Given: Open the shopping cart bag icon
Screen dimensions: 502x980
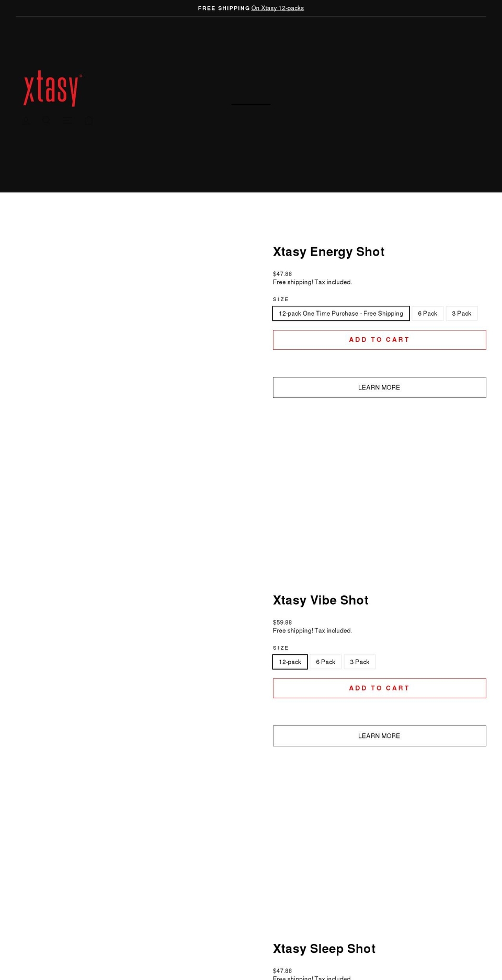Looking at the screenshot, I should (88, 121).
